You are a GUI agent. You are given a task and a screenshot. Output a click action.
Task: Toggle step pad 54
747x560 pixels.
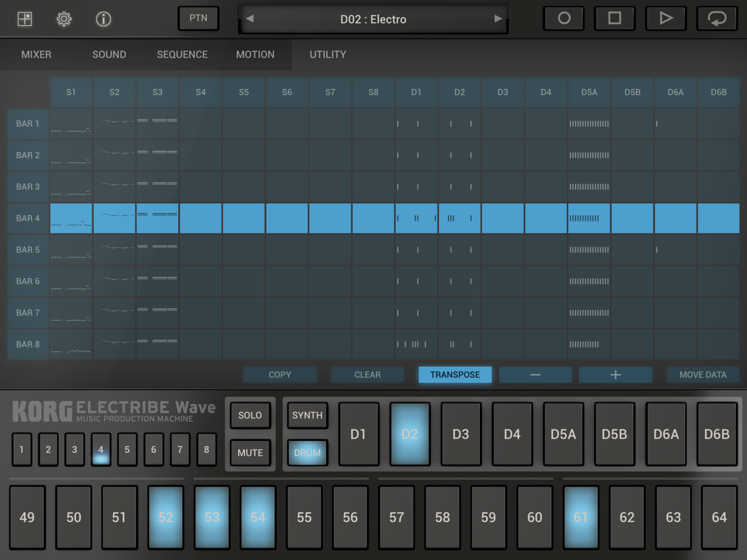pos(258,517)
